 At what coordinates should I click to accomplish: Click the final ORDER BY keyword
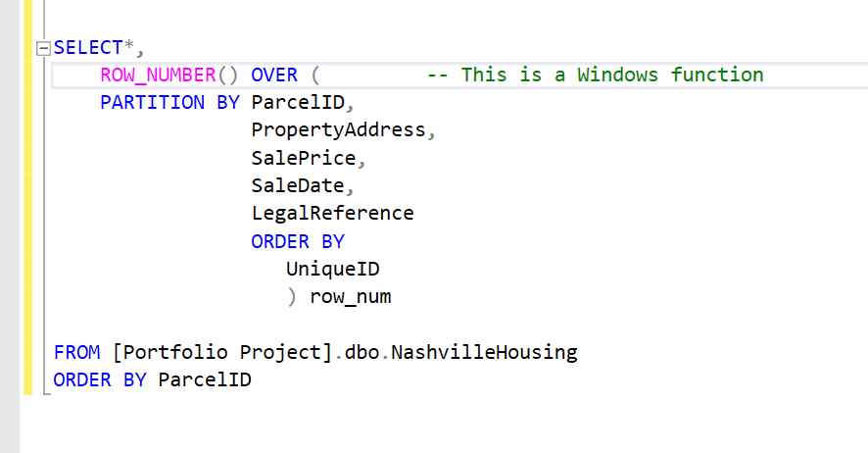(100, 379)
